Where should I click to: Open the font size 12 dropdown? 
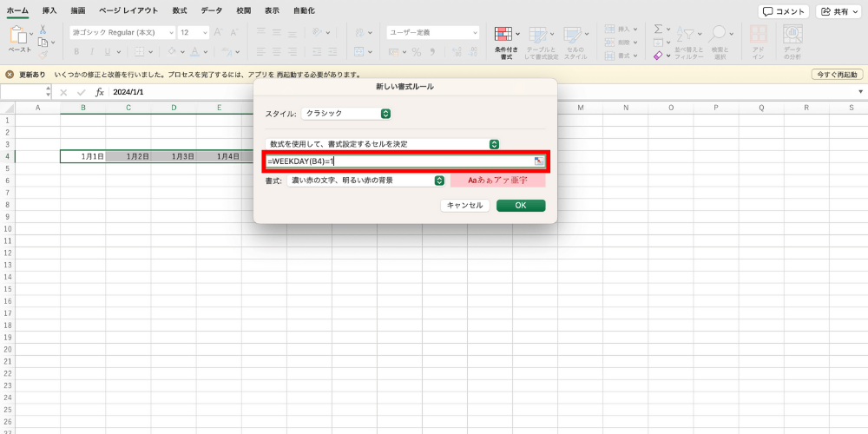click(x=205, y=33)
